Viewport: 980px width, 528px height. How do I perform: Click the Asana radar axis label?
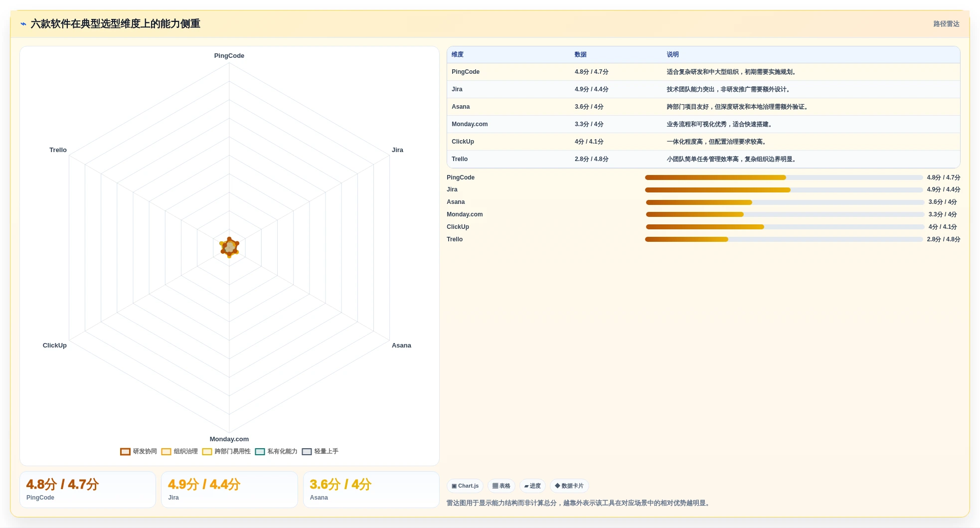coord(401,346)
